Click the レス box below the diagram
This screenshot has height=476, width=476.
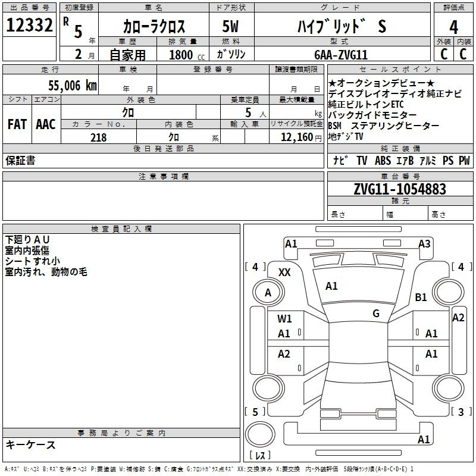point(260,456)
